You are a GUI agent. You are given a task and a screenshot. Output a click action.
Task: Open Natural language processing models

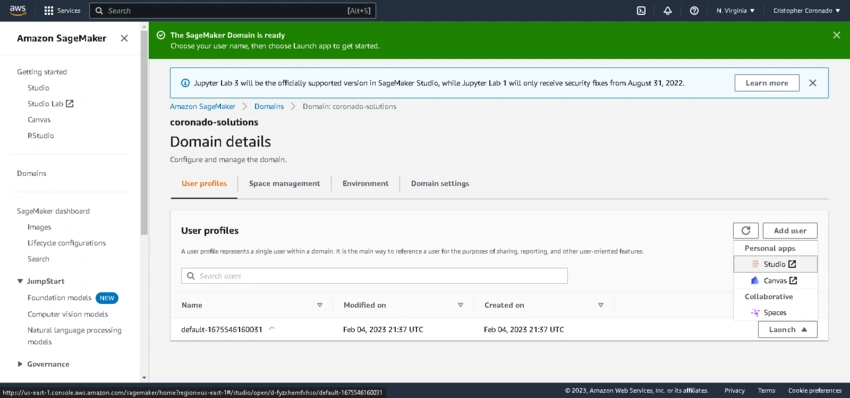click(x=74, y=336)
